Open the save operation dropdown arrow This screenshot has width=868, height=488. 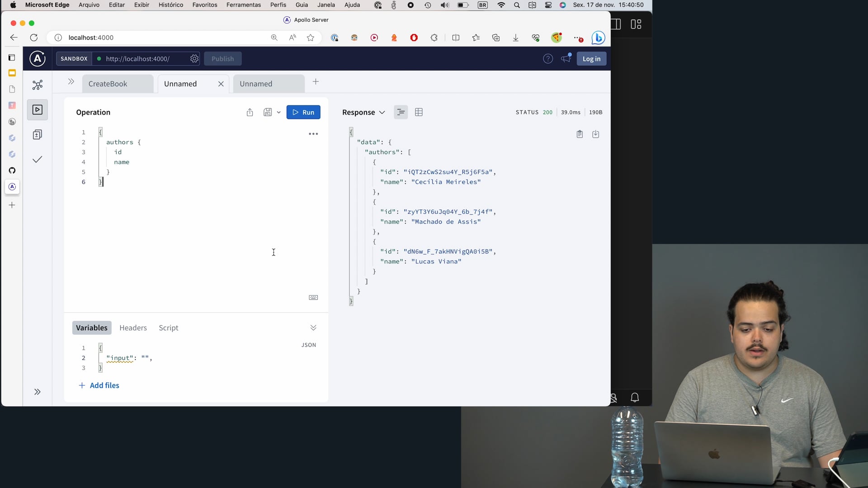tap(278, 113)
